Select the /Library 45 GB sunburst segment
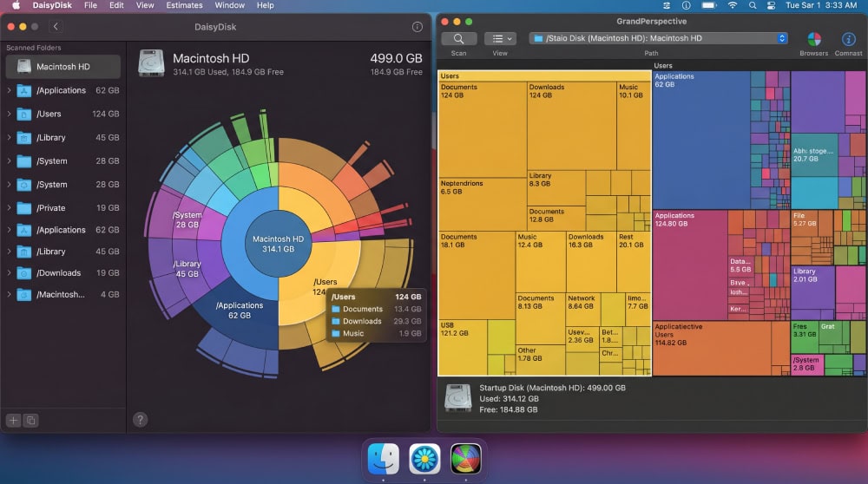 [187, 269]
